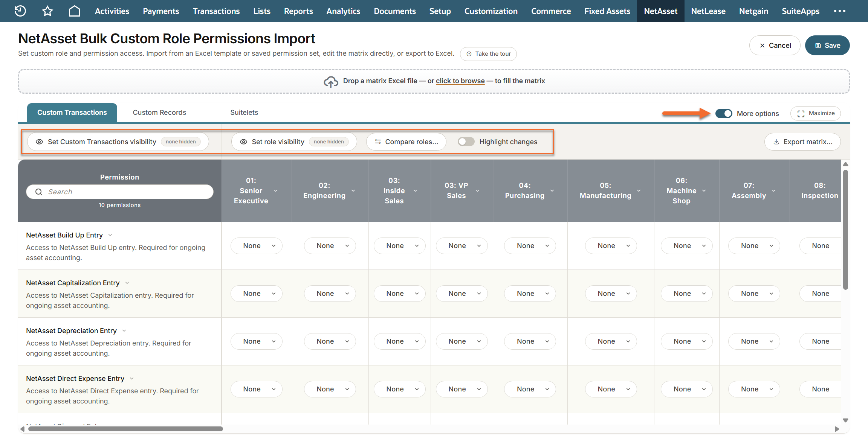Click the scroll left arrow of matrix
The width and height of the screenshot is (868, 446).
click(x=22, y=429)
